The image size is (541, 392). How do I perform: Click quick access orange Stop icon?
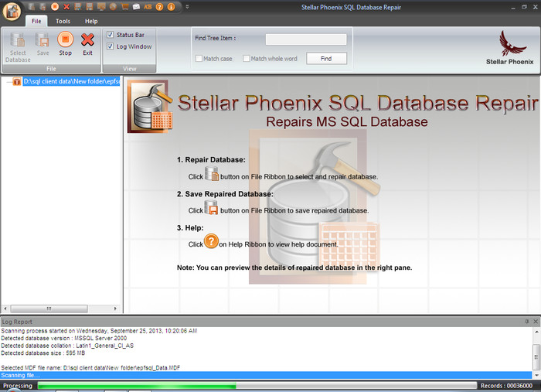coord(55,6)
